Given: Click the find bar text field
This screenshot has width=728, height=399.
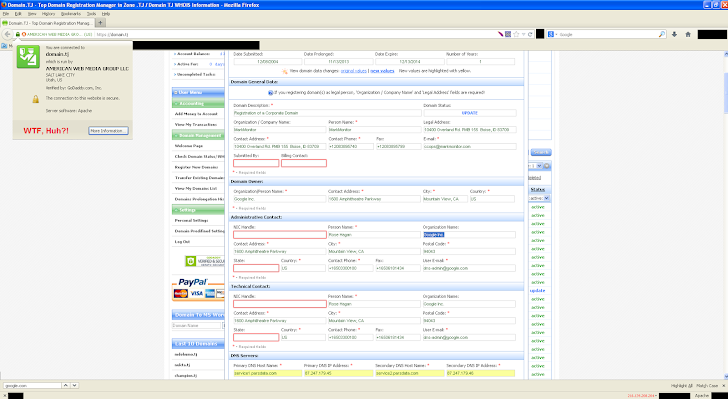Looking at the screenshot, I should click(x=32, y=386).
